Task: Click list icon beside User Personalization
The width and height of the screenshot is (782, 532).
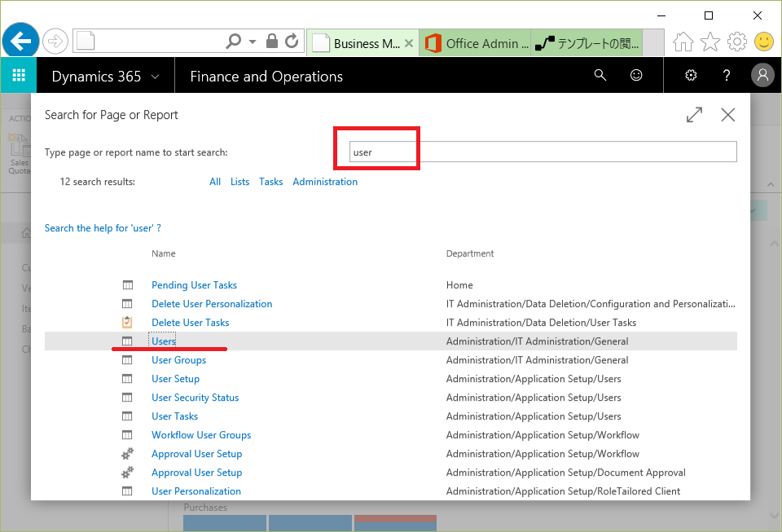Action: tap(128, 491)
